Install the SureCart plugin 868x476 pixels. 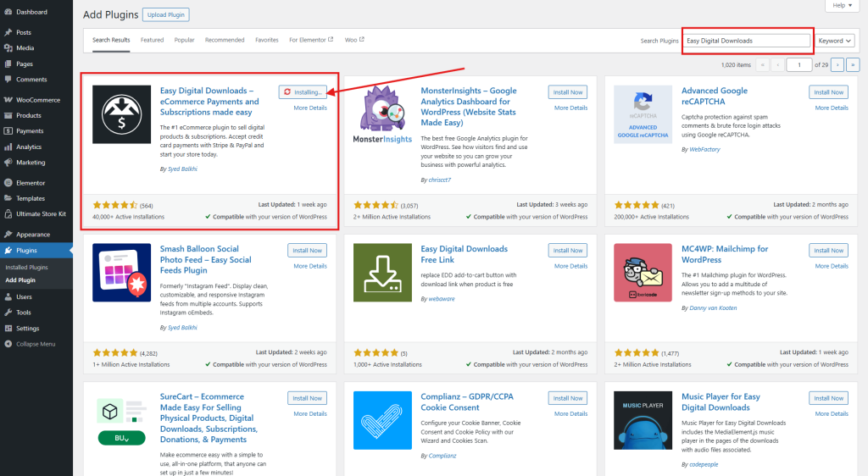[307, 398]
